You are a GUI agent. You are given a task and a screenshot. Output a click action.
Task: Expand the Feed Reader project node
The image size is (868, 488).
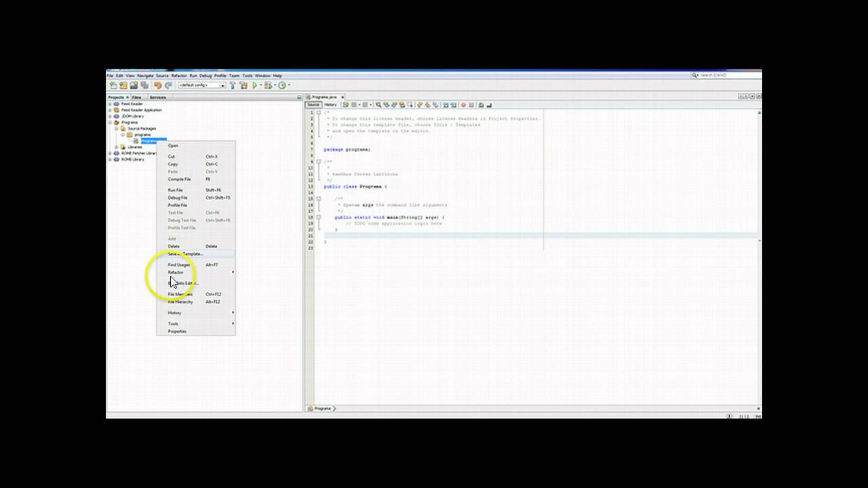coord(110,104)
